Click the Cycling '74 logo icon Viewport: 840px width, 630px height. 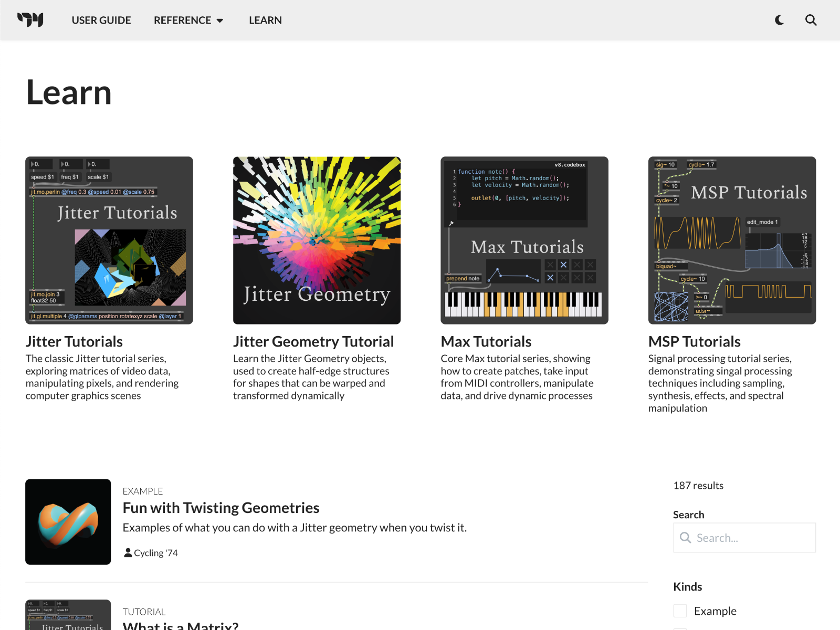tap(30, 20)
